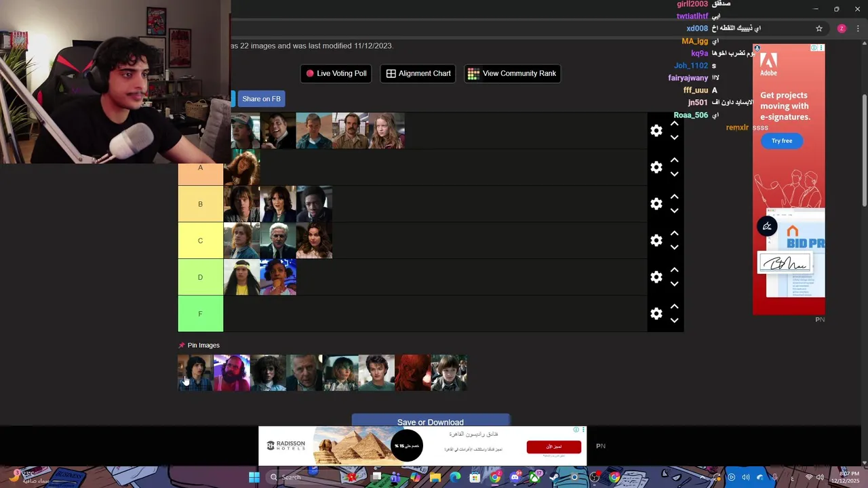Click chat username fairyajwany
Image resolution: width=868 pixels, height=488 pixels.
(688, 78)
